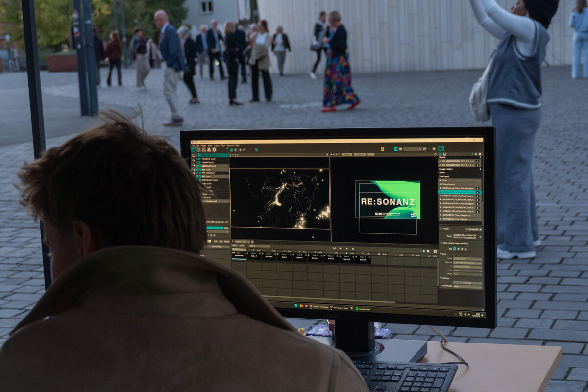588x392 pixels.
Task: Open the Bank-1 dropdown
Action: point(259,246)
